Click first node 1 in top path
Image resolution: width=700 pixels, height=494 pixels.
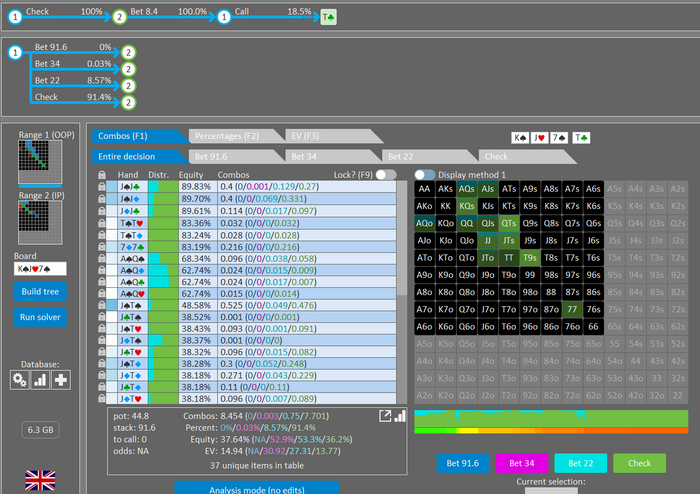coord(15,17)
